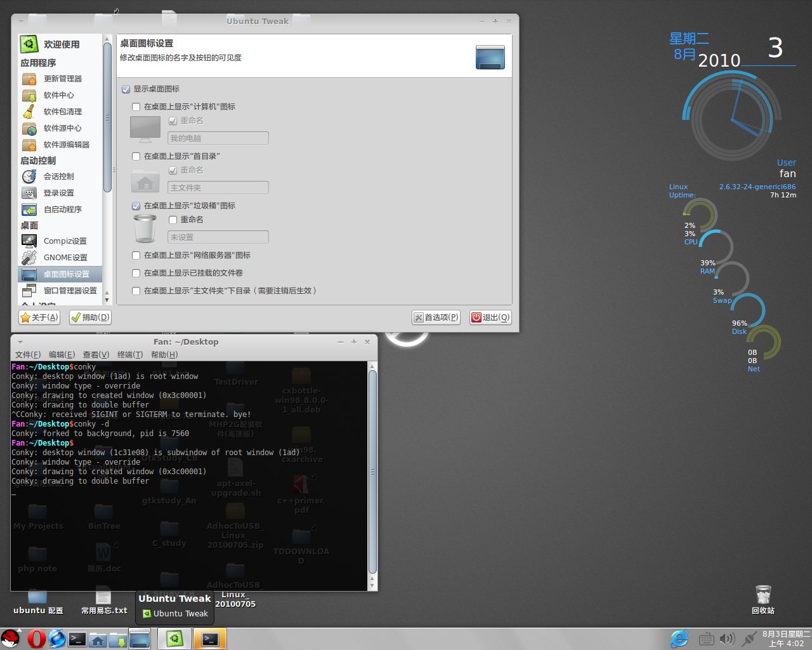Click the show desktop panel button
The image size is (812, 650).
(140, 639)
